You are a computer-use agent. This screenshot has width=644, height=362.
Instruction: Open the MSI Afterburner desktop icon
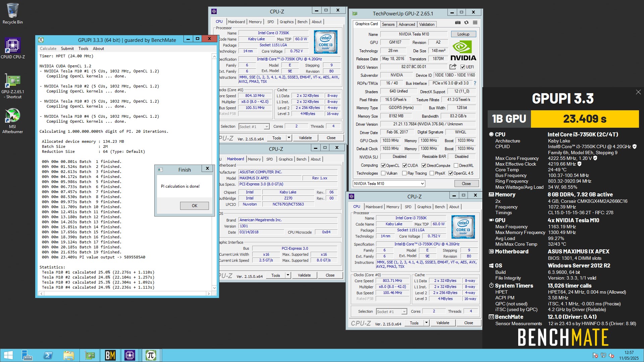click(x=13, y=121)
